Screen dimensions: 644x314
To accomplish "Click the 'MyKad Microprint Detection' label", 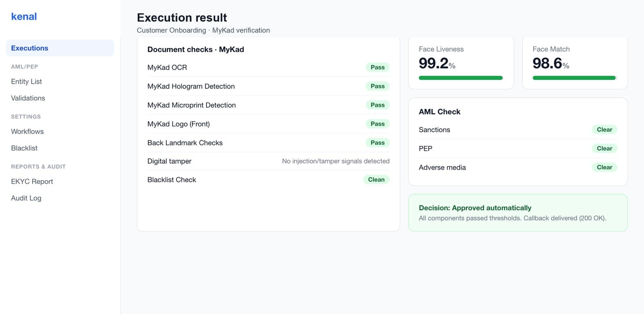I will 192,105.
